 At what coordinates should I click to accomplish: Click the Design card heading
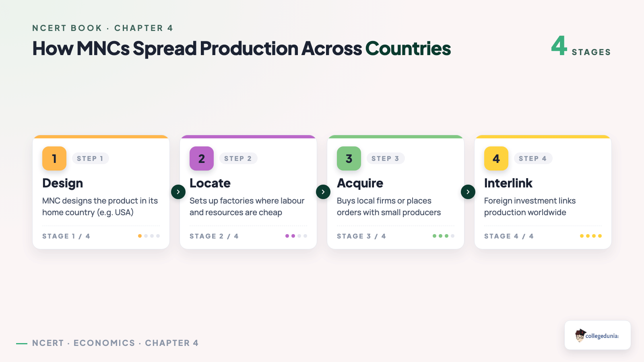pos(62,183)
